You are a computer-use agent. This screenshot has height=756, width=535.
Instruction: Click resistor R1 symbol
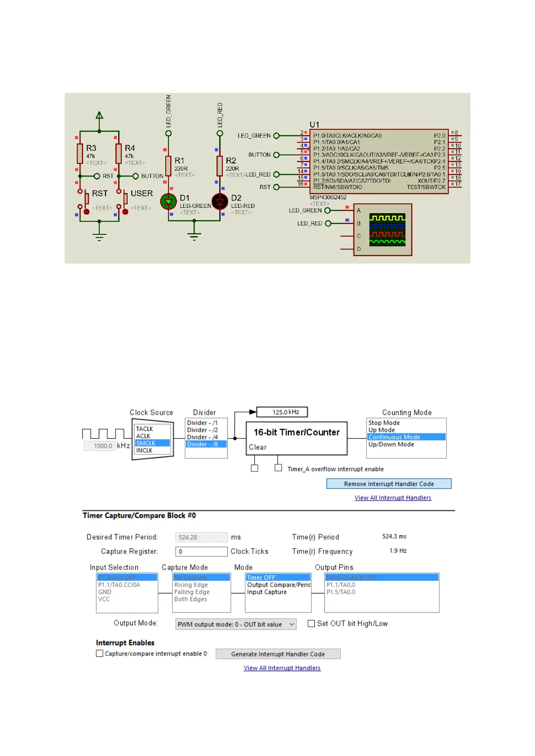point(168,166)
